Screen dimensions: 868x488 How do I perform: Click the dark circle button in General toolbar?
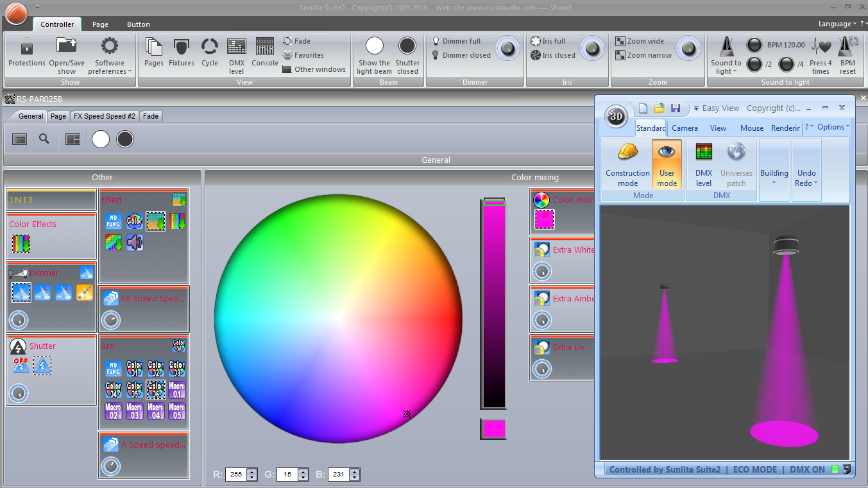point(125,139)
